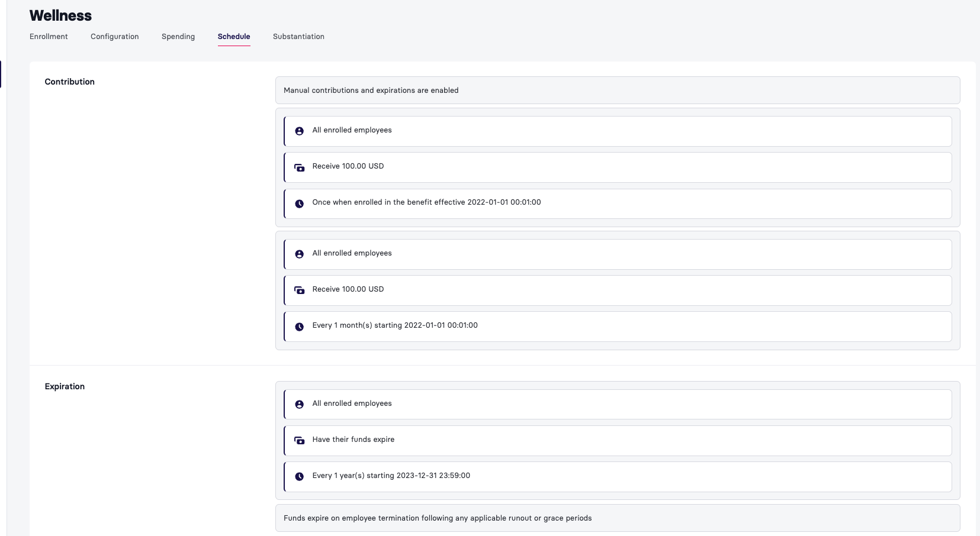The image size is (980, 536).
Task: Click Have their funds expire text
Action: click(x=354, y=440)
